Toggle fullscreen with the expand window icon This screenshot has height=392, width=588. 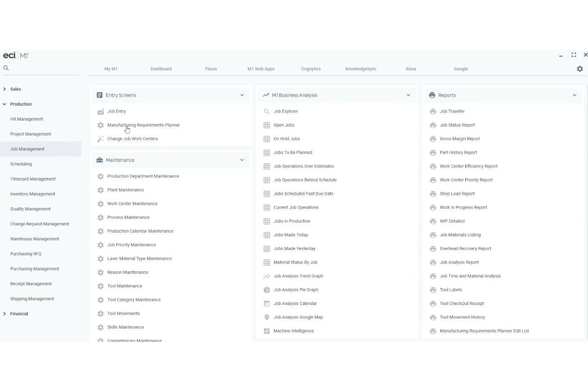click(574, 55)
